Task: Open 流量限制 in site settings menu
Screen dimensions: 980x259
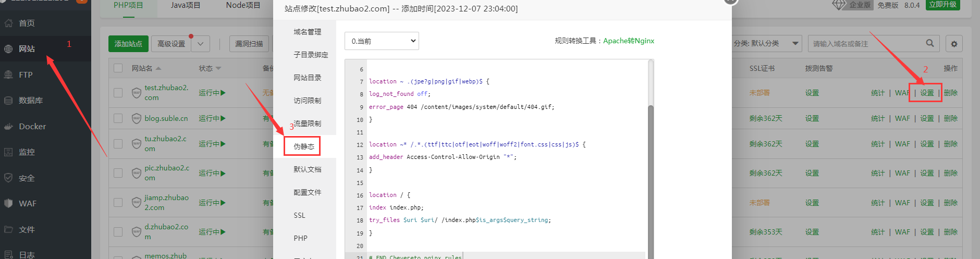Action: pyautogui.click(x=308, y=124)
